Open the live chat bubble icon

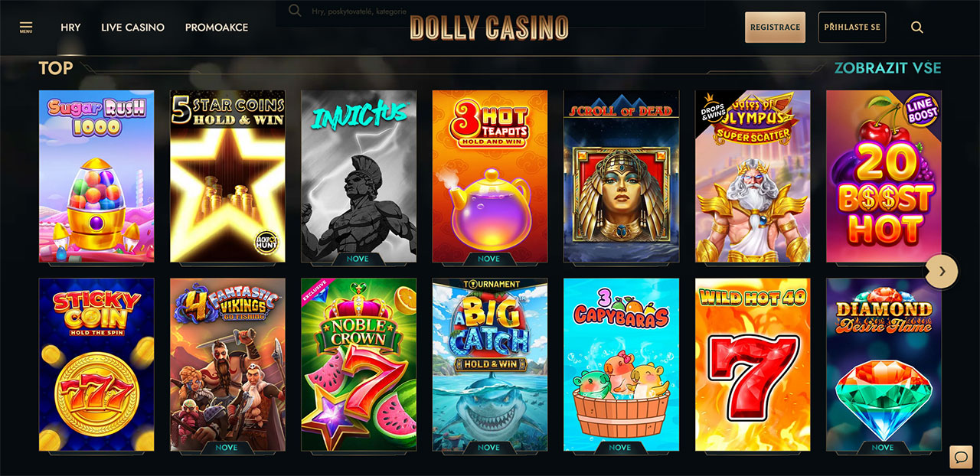point(960,457)
